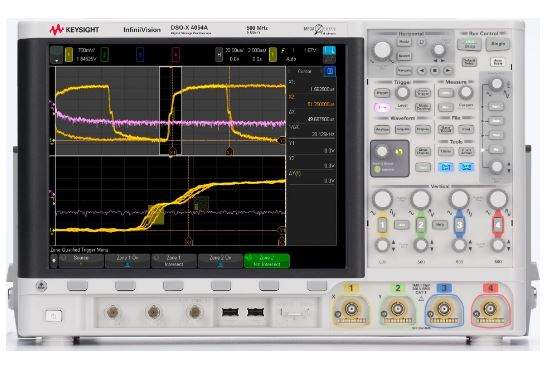The width and height of the screenshot is (552, 367).
Task: Push the Meas key below Cursors
Action: 446,107
